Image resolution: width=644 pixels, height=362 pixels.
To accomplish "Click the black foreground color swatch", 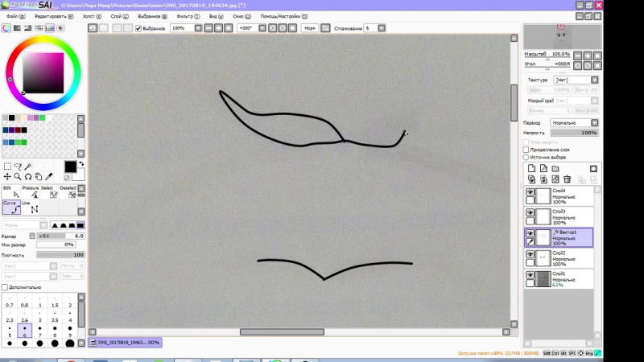I will pos(70,167).
